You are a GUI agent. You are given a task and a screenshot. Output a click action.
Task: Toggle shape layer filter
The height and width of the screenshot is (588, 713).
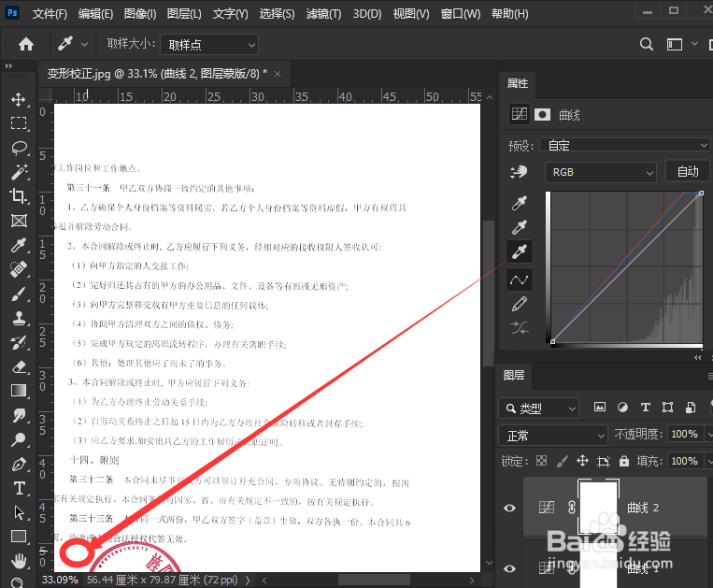pos(667,407)
